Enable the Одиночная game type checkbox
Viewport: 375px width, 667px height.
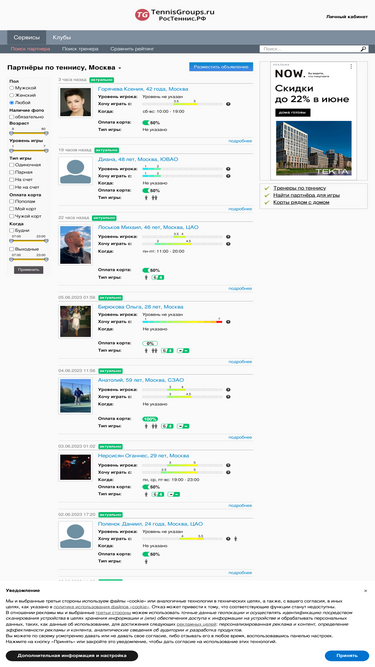(x=12, y=165)
